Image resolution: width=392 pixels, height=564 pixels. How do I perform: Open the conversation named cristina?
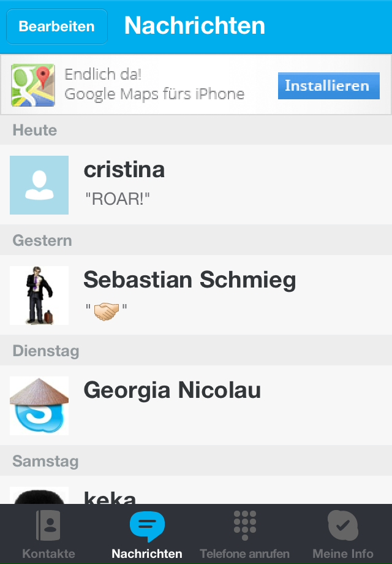pyautogui.click(x=124, y=170)
